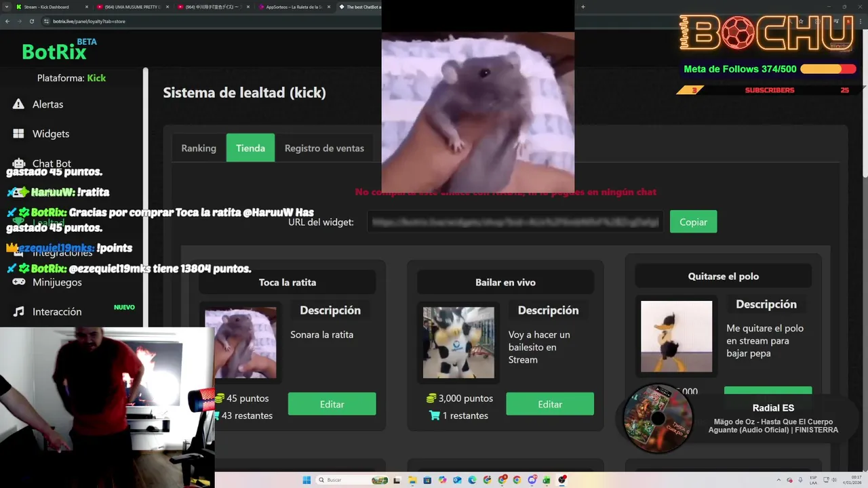The height and width of the screenshot is (488, 868).
Task: Show hidden system tray icons chevron
Action: tap(778, 480)
